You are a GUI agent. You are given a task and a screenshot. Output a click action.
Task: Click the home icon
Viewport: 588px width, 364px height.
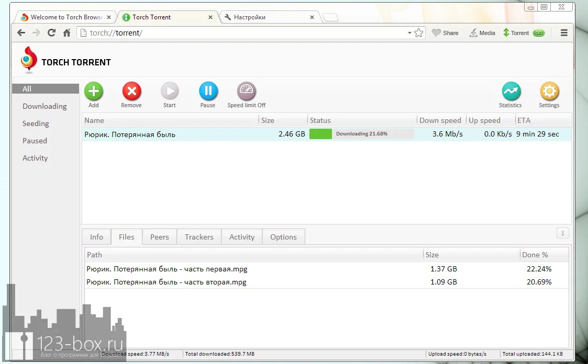pos(66,33)
